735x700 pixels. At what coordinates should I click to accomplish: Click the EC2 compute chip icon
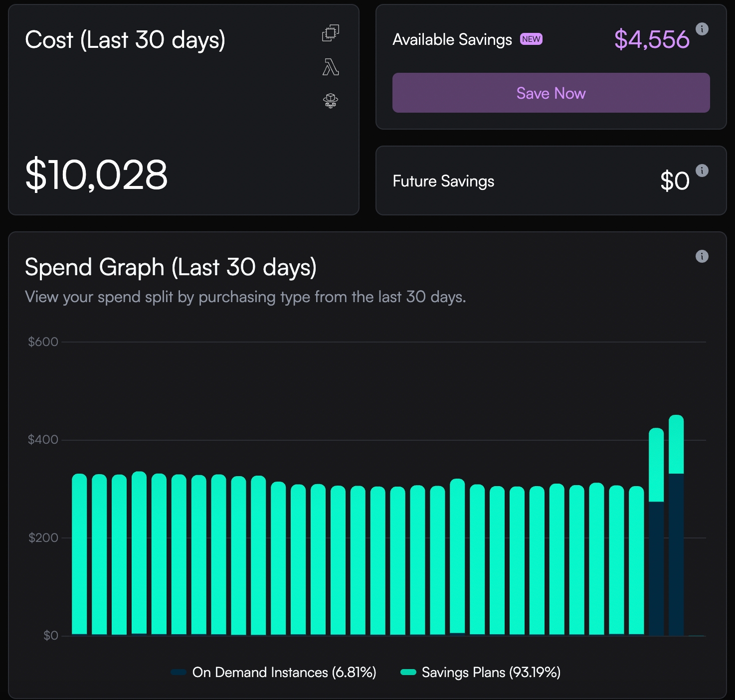[330, 33]
